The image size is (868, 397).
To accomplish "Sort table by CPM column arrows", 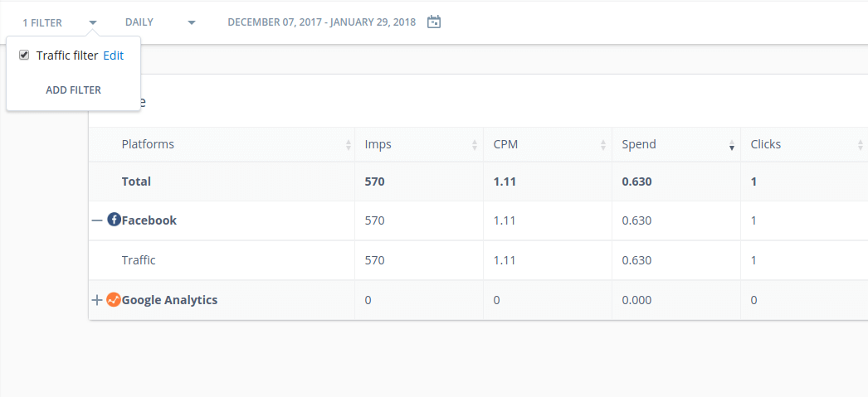I will 603,145.
